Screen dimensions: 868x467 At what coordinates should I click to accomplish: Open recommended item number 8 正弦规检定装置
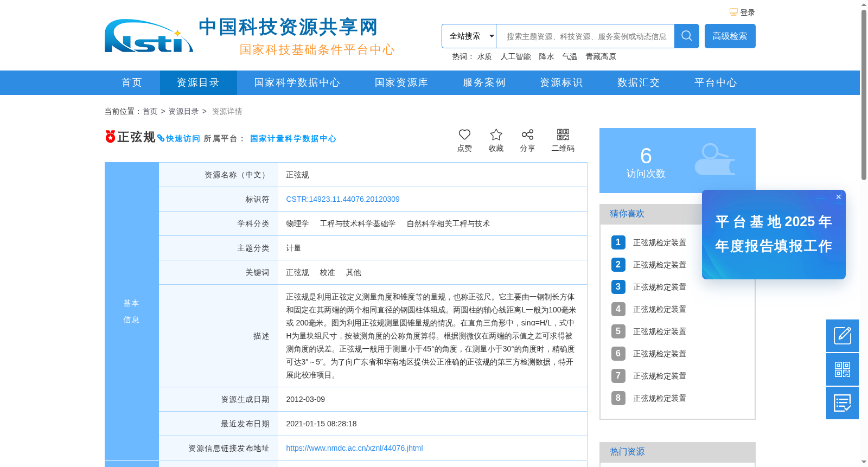tap(660, 398)
